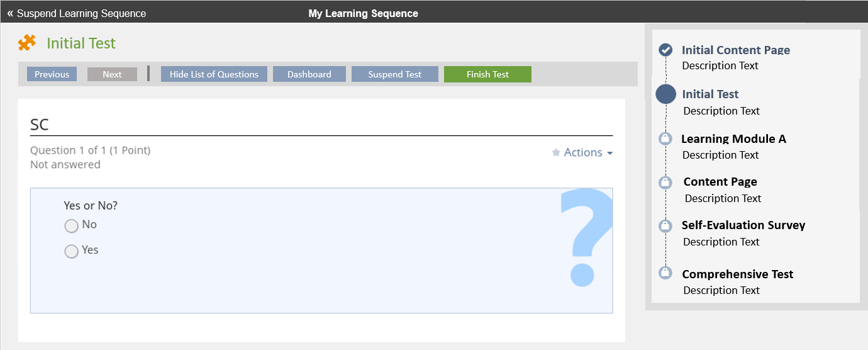Click the Suspend Test button

click(394, 74)
